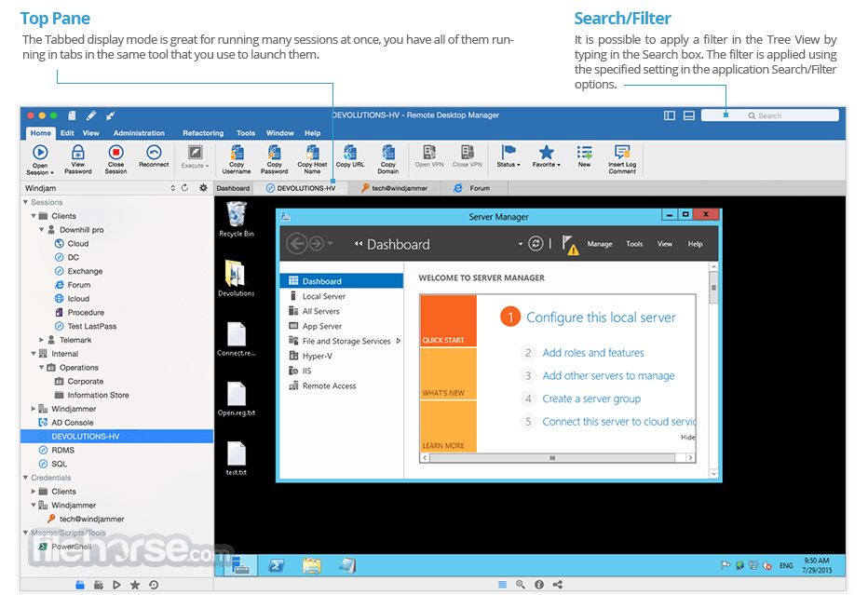The image size is (868, 595).
Task: Click the Search filter box
Action: [x=769, y=115]
